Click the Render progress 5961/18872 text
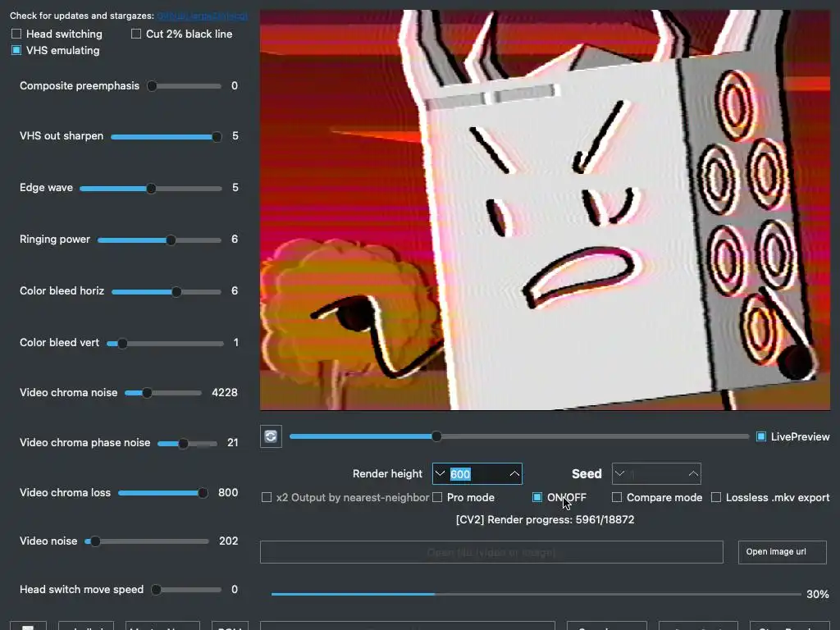 click(x=545, y=519)
